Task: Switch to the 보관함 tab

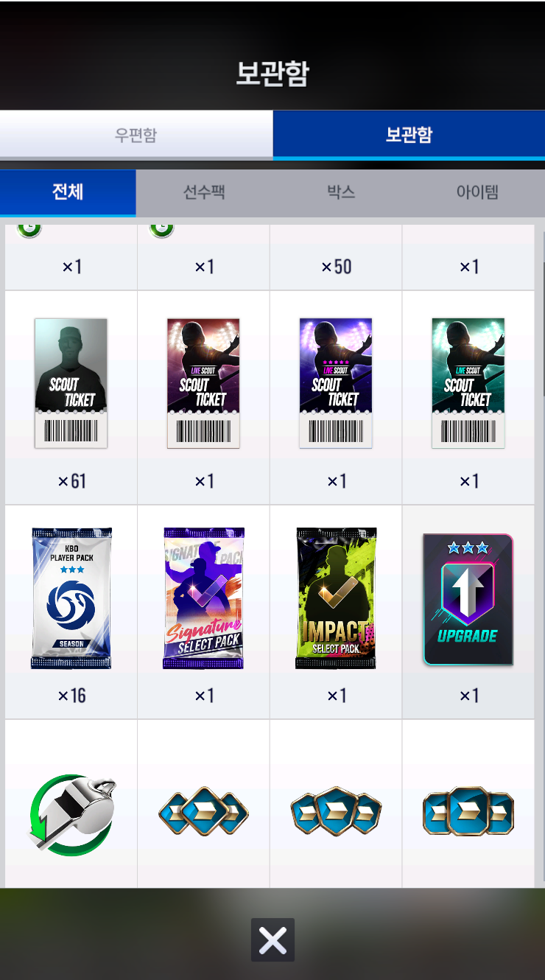Action: click(409, 135)
